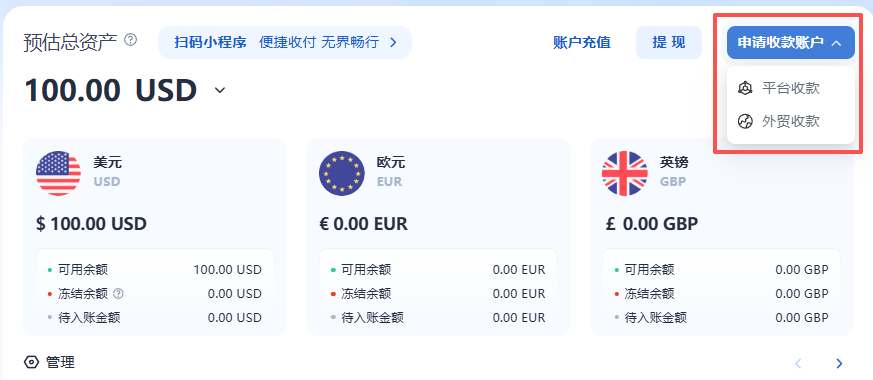
Task: Go to next currency cards page
Action: click(839, 364)
